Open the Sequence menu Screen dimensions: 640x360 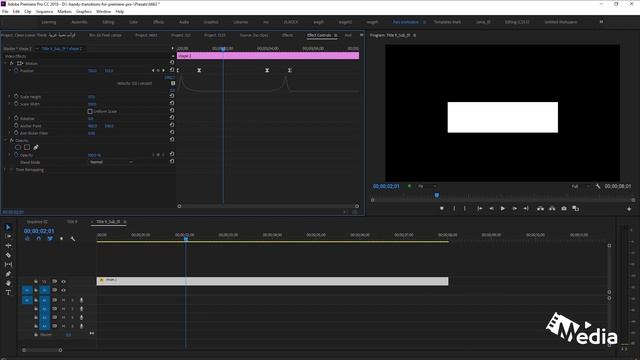pyautogui.click(x=44, y=11)
